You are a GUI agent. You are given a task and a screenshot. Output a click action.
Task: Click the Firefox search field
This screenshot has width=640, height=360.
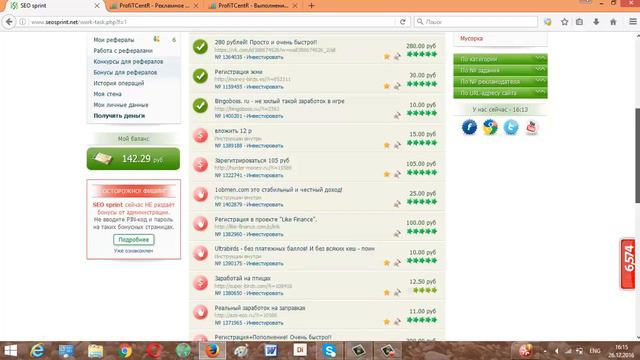[476, 22]
